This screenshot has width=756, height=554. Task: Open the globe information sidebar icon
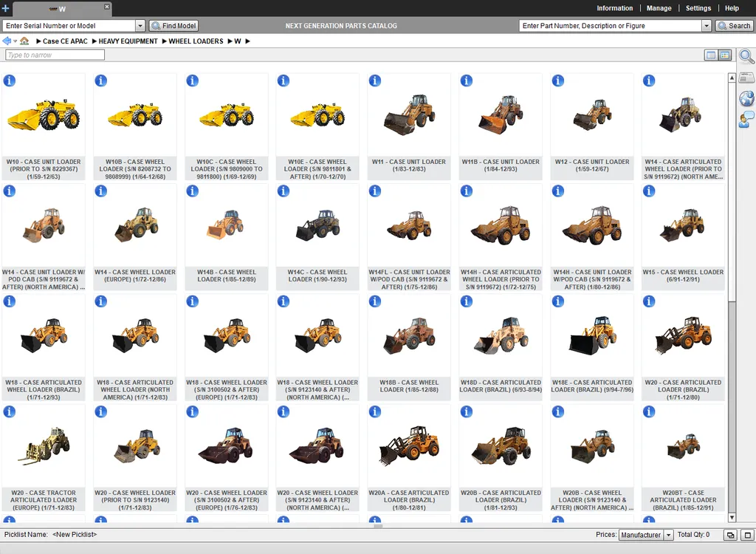point(746,98)
